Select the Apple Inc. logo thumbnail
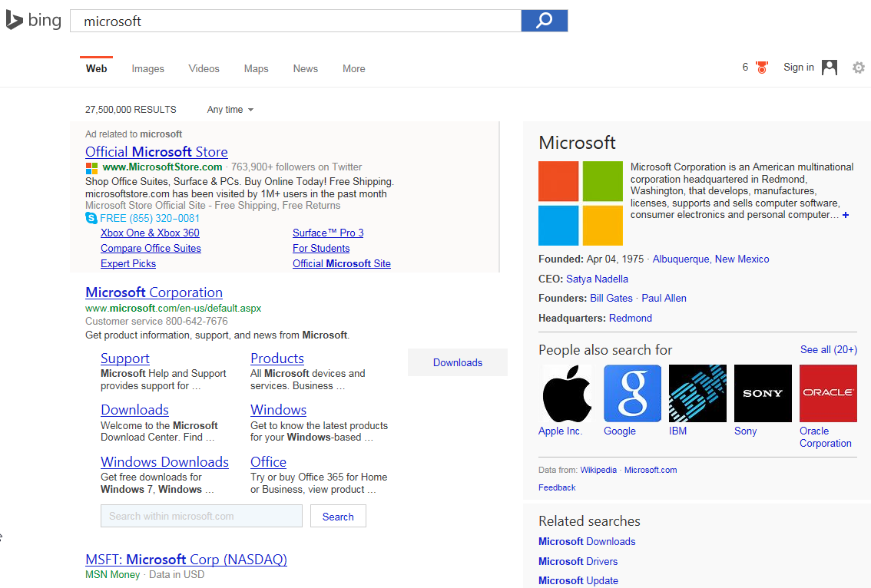871x588 pixels. (567, 393)
